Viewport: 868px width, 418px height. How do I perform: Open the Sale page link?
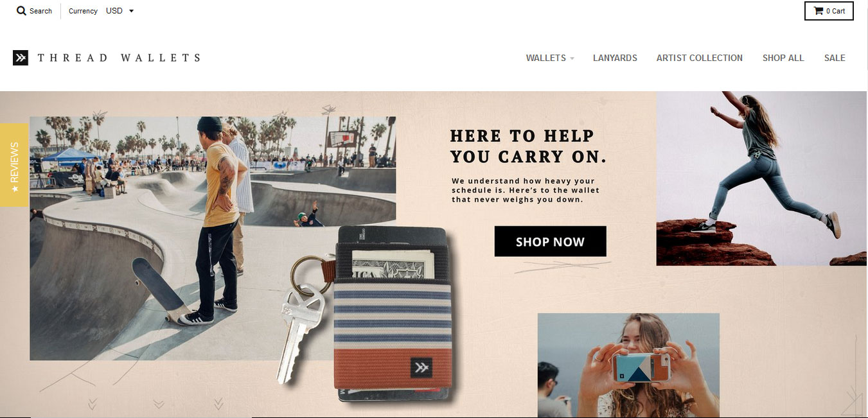point(835,58)
